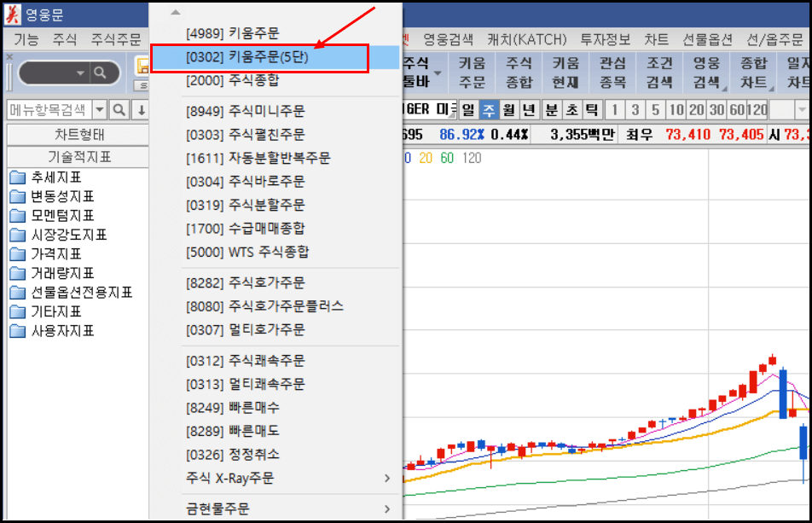Open the 기타지표 folder
This screenshot has height=523, width=812.
(x=45, y=311)
